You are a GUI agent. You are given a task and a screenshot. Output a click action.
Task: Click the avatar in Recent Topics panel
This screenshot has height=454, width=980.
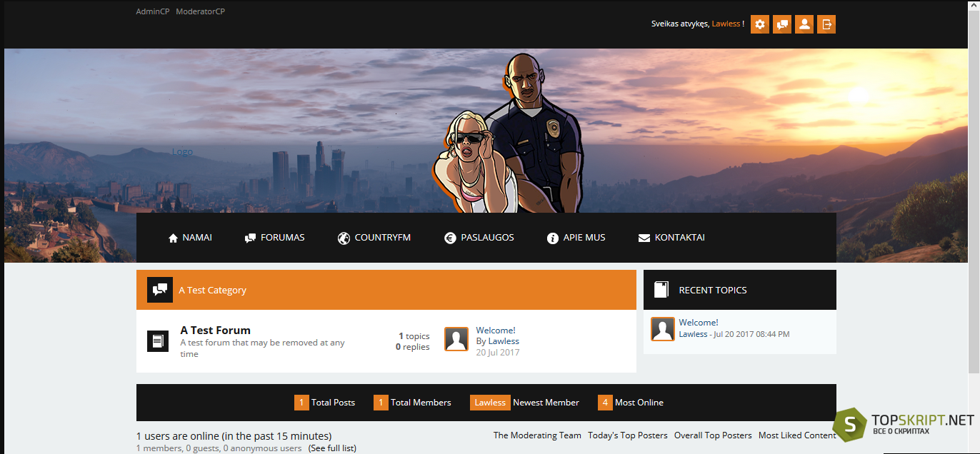663,329
